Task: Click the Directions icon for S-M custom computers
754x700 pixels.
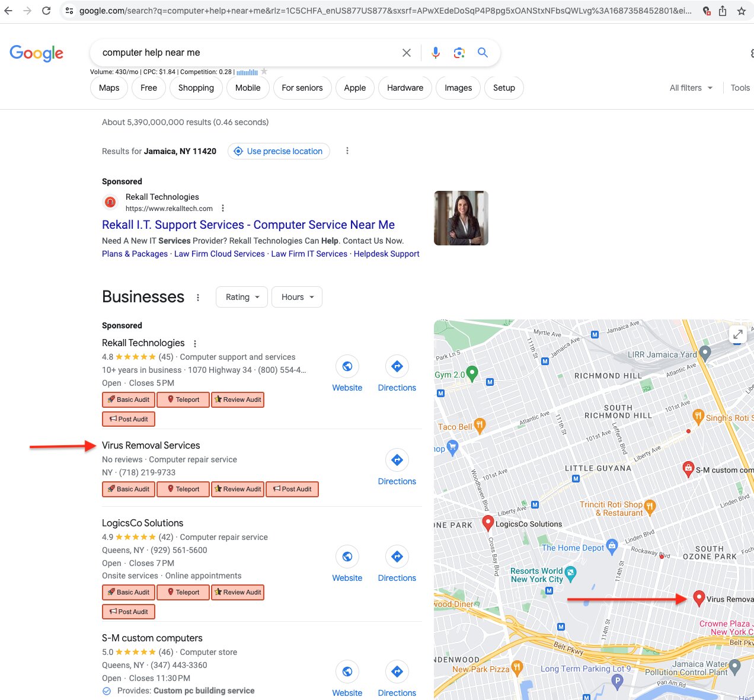Action: pyautogui.click(x=397, y=672)
